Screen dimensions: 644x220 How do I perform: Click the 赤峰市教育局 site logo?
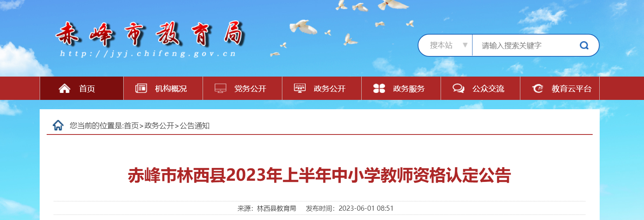tap(150, 39)
